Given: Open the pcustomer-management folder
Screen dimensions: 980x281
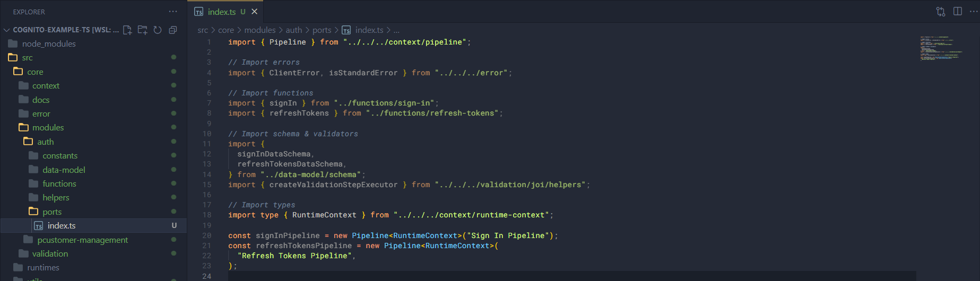Looking at the screenshot, I should coord(82,240).
